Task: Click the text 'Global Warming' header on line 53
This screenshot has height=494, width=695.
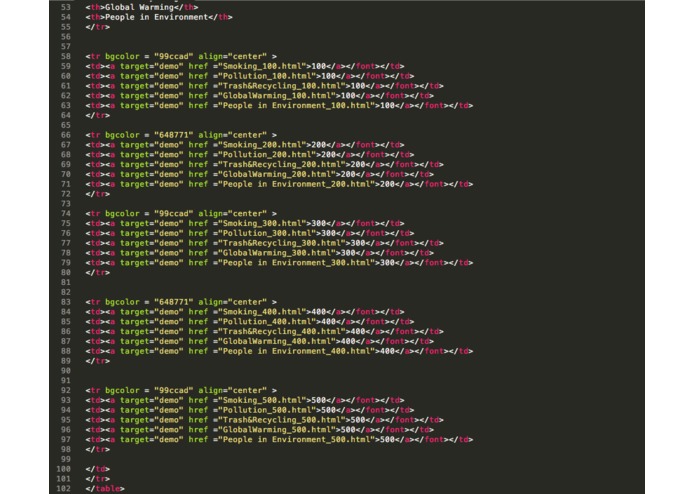Action: point(139,7)
